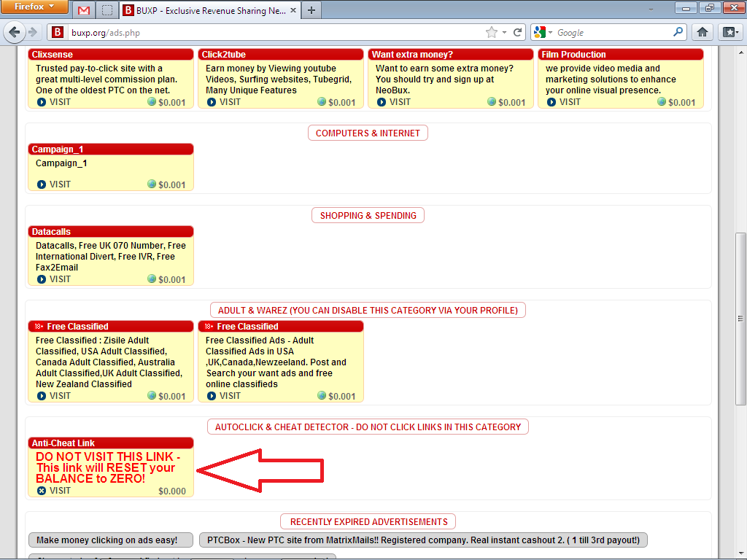Minimize the Firefox window
The height and width of the screenshot is (560, 747).
(x=686, y=7)
